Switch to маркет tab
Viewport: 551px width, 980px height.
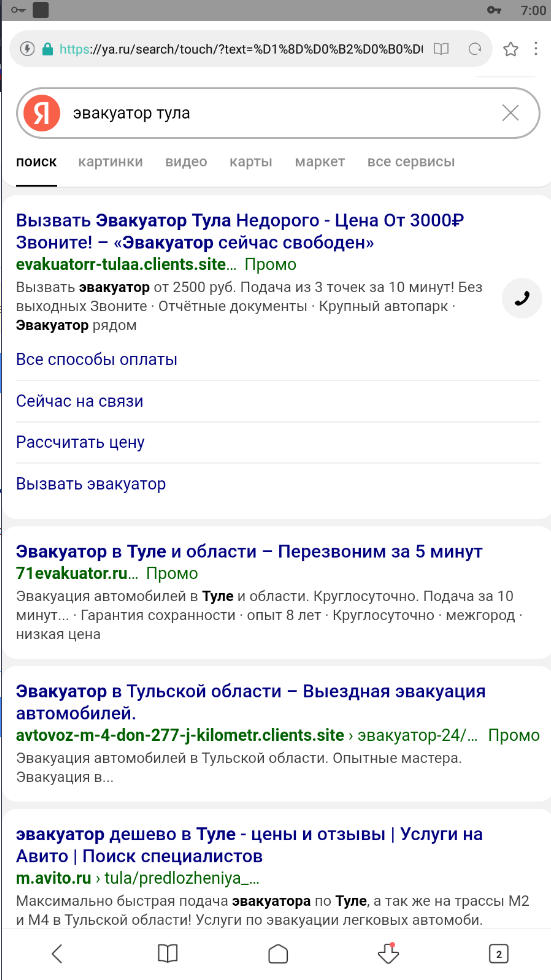(x=320, y=162)
